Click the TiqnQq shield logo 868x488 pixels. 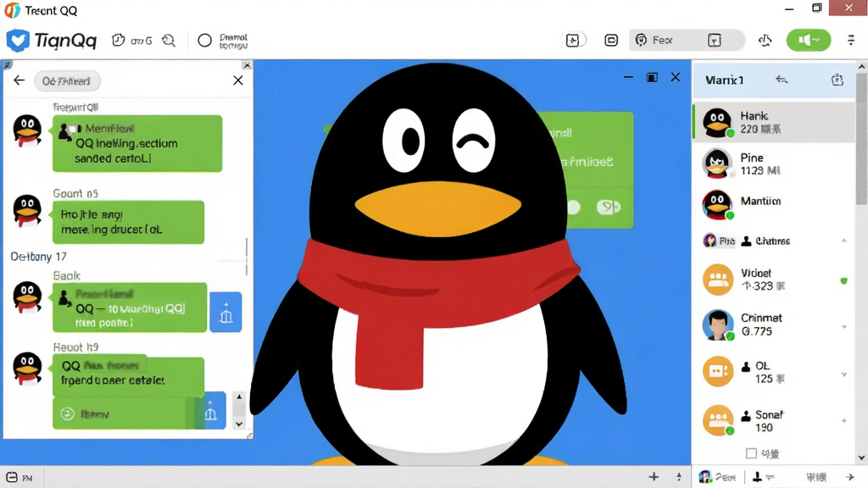pyautogui.click(x=18, y=41)
